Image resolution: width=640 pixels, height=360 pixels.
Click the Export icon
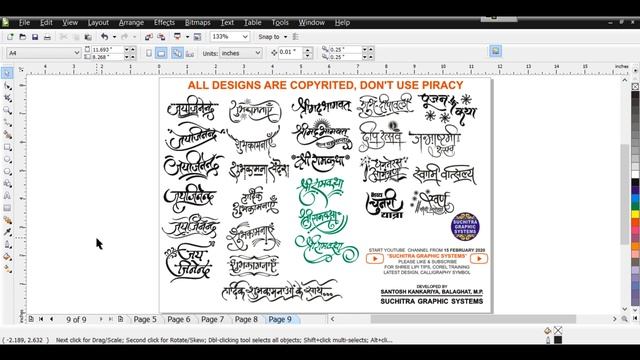[161, 37]
